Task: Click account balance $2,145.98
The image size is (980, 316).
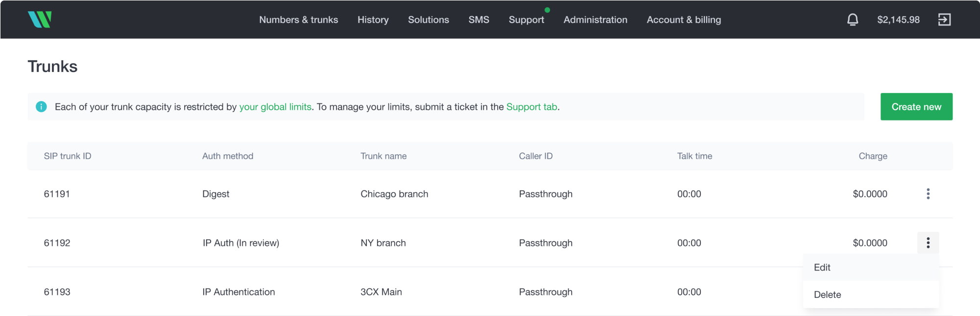Action: point(898,20)
